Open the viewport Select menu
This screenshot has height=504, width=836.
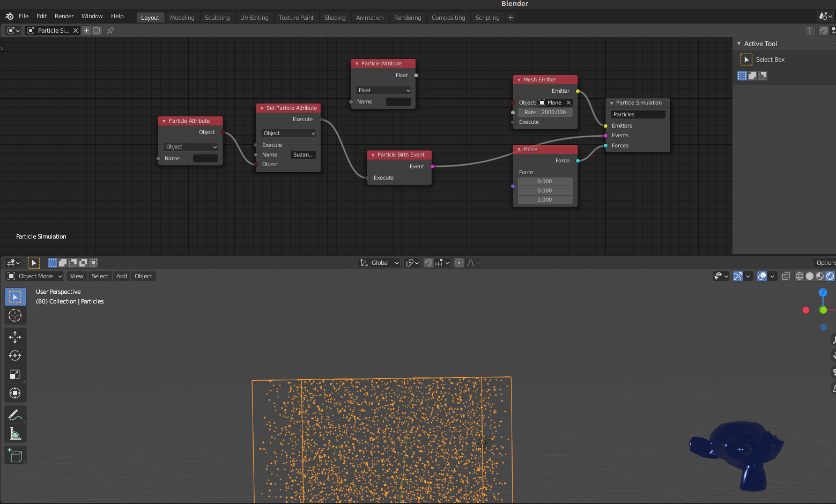tap(100, 276)
